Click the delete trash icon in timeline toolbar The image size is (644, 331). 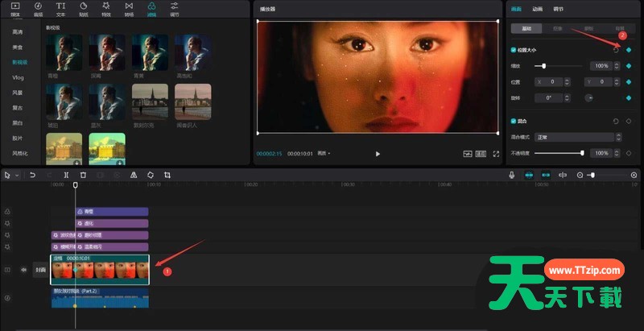click(x=83, y=175)
